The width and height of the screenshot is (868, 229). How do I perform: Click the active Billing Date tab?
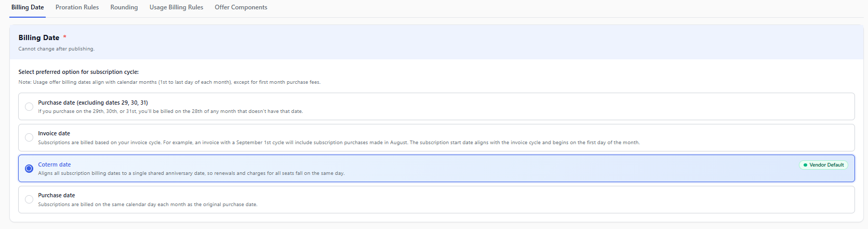28,7
